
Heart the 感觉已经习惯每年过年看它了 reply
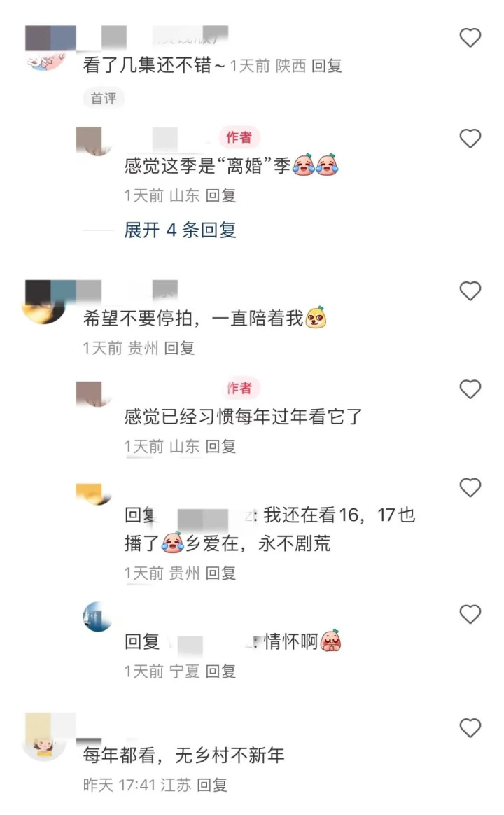pyautogui.click(x=470, y=389)
